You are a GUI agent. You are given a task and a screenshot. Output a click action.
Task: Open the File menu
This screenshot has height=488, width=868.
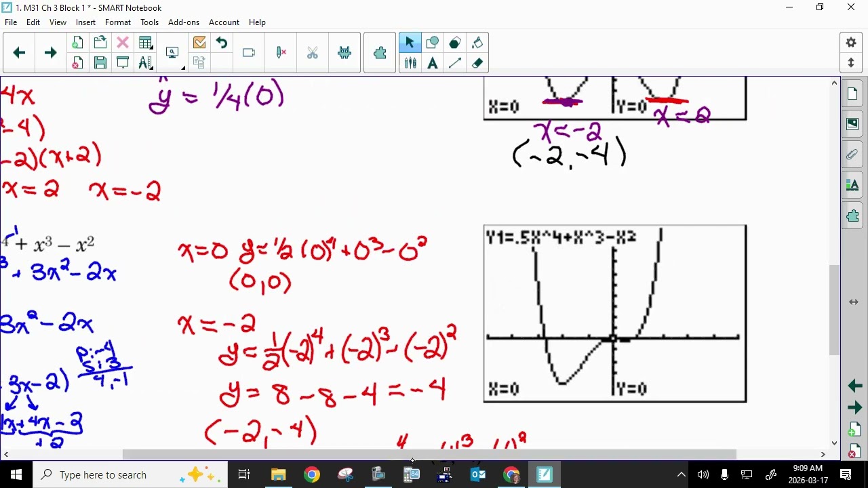point(11,22)
